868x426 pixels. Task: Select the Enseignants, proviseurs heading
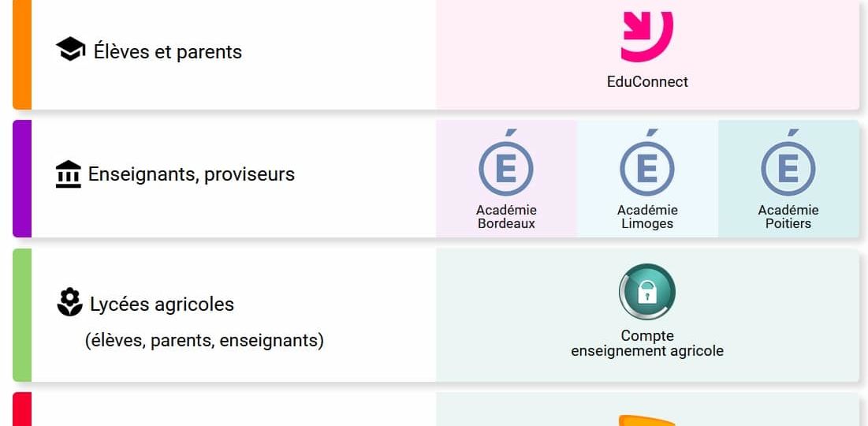point(192,174)
